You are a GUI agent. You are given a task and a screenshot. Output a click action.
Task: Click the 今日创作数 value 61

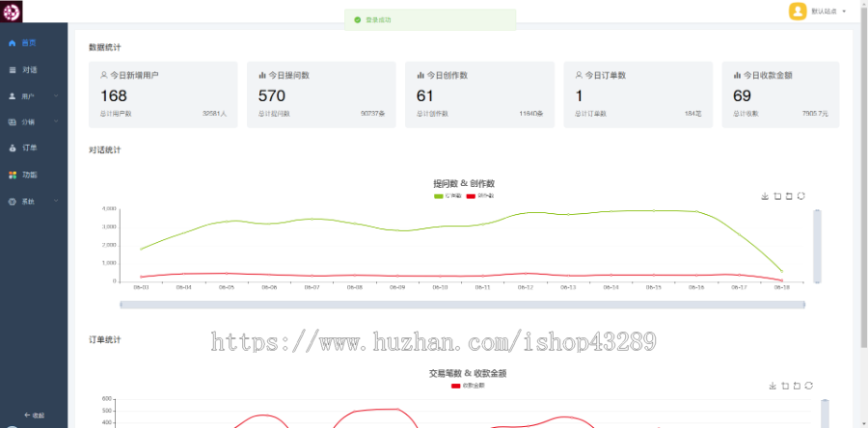click(x=425, y=95)
